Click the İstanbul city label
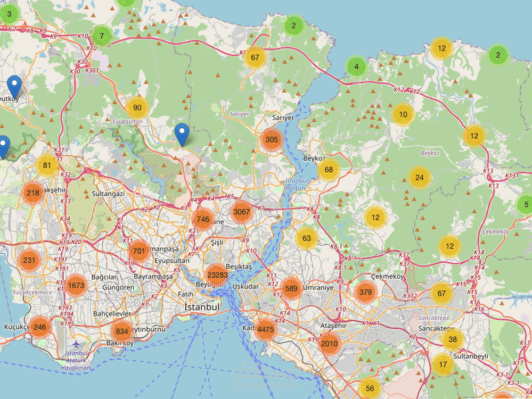This screenshot has height=399, width=532. click(x=202, y=307)
